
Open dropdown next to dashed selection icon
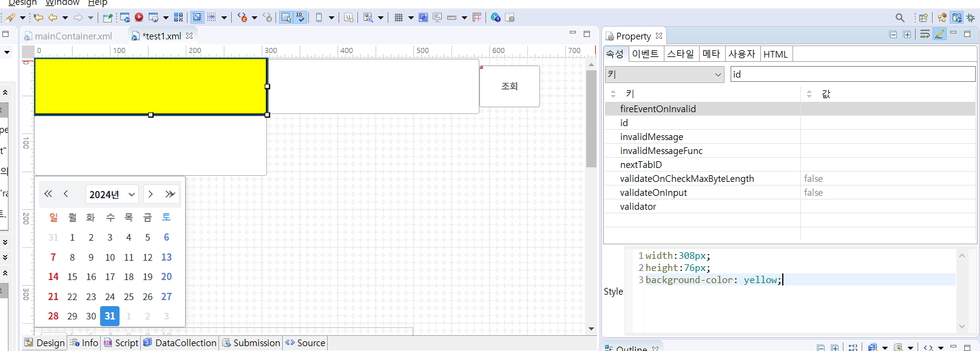[224, 18]
